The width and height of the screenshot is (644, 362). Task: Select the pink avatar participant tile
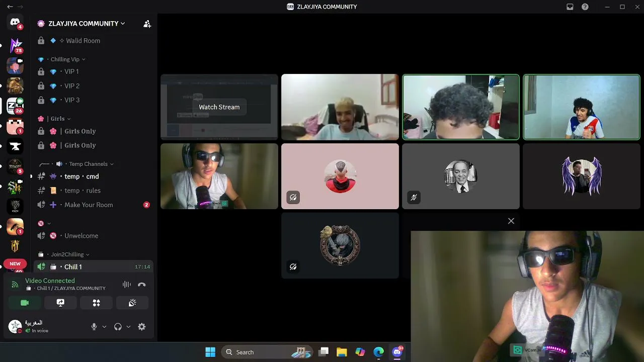340,176
